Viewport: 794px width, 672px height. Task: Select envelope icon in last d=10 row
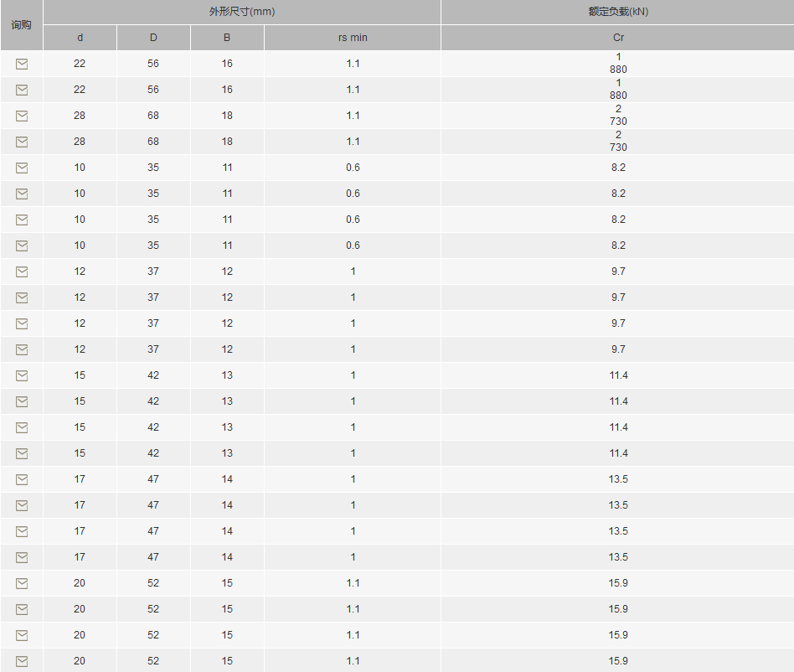(22, 246)
